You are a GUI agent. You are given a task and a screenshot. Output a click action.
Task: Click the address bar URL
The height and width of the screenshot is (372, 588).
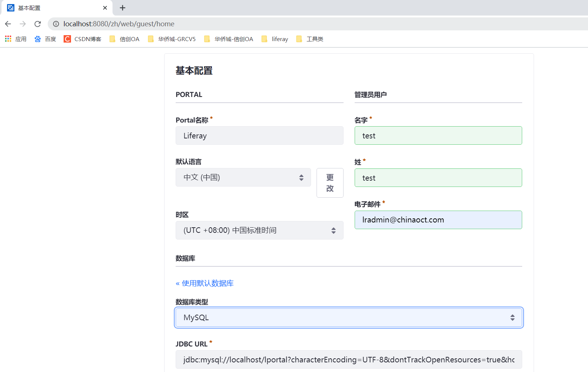[119, 24]
